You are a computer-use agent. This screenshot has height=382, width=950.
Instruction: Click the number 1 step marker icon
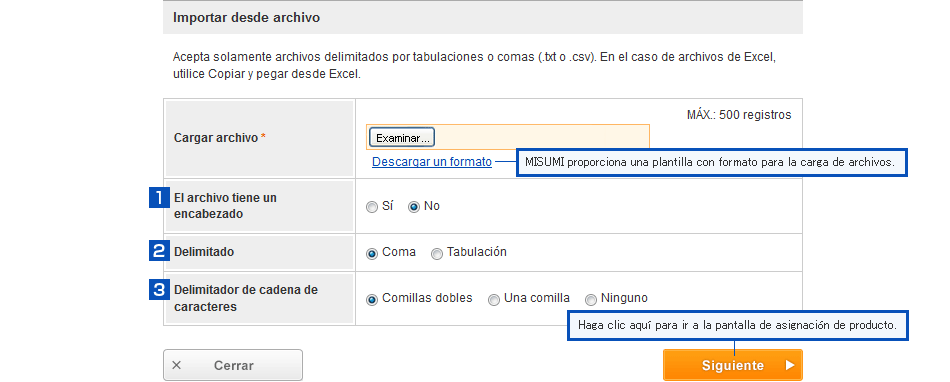pos(159,197)
